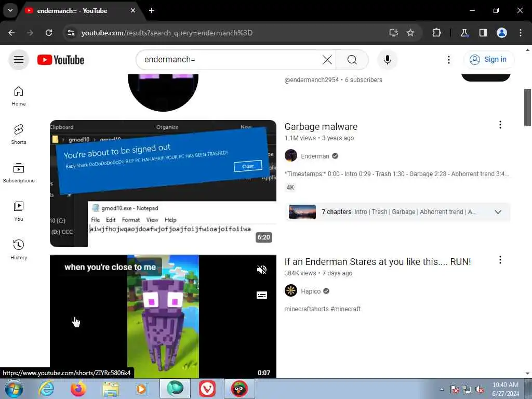Open Chrome Labs flask icon
The width and height of the screenshot is (532, 399).
pos(464,33)
